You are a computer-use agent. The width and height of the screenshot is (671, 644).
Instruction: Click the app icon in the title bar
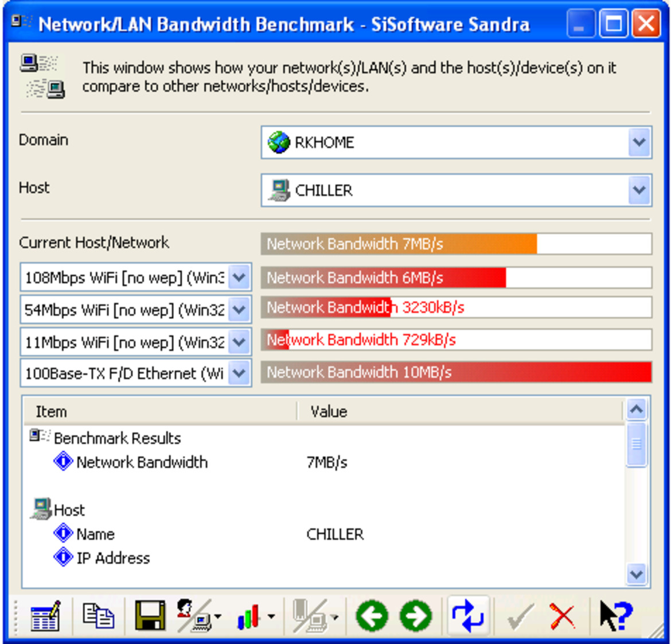click(21, 21)
